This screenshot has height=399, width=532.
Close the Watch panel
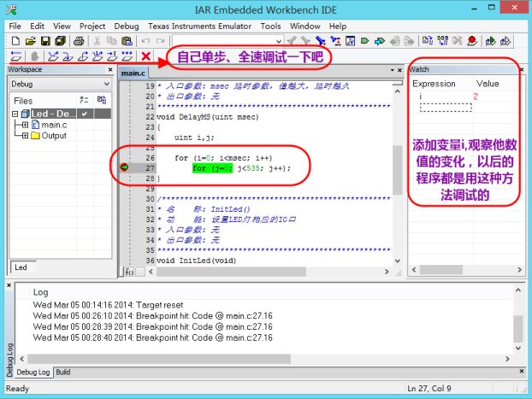[522, 69]
